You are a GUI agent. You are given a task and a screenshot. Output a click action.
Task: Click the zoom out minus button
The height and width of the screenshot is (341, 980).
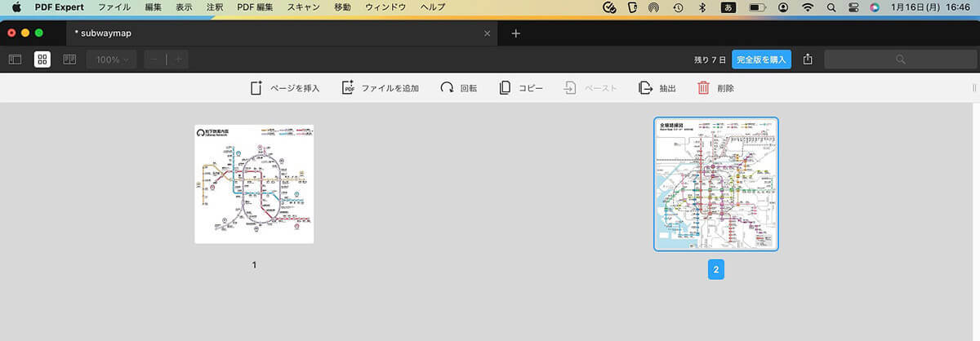click(155, 60)
